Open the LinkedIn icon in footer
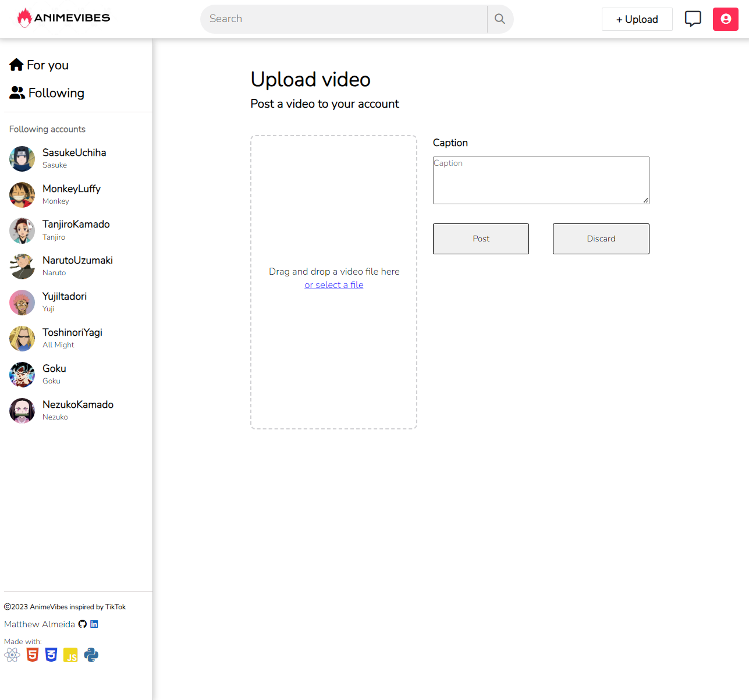 [x=94, y=624]
